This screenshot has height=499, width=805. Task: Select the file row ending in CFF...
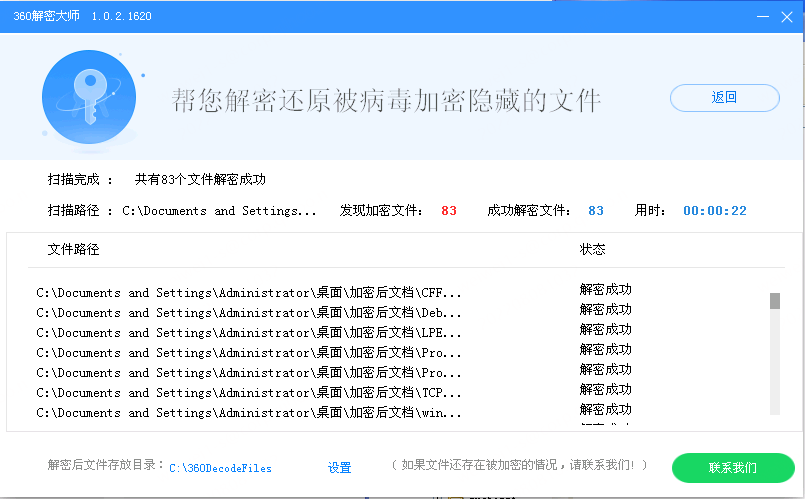248,293
